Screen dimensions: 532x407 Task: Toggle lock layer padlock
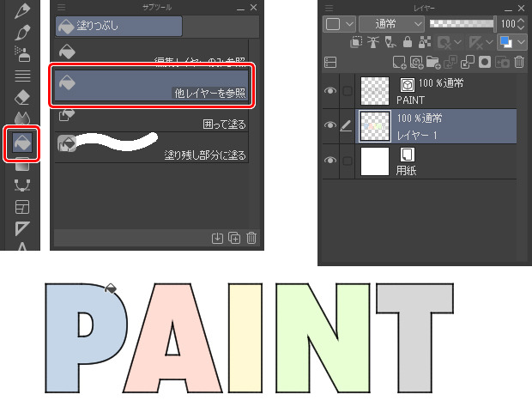click(408, 42)
